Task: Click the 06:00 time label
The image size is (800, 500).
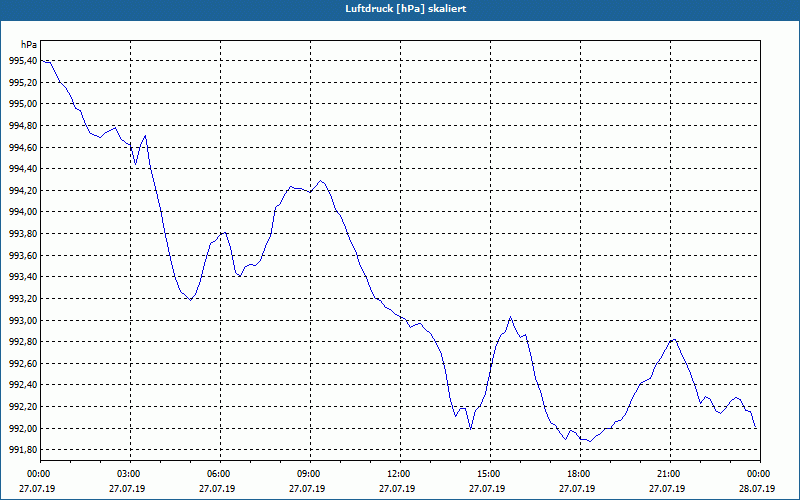Action: [x=217, y=474]
